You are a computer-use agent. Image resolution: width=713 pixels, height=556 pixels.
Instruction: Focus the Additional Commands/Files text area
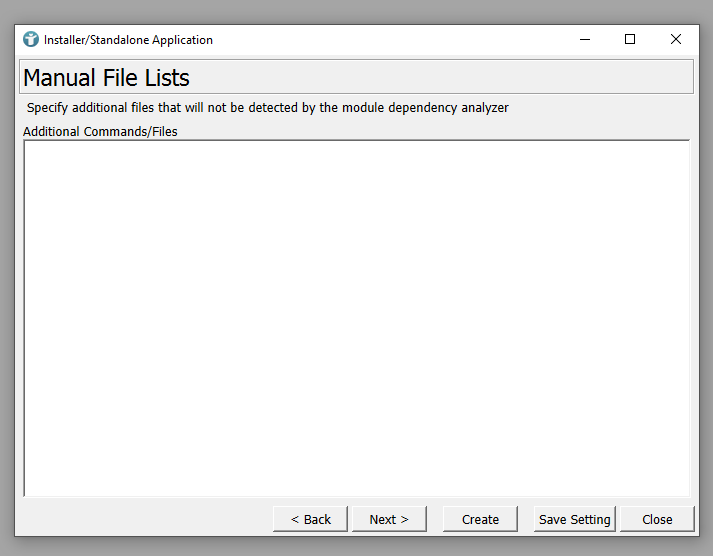[356, 318]
